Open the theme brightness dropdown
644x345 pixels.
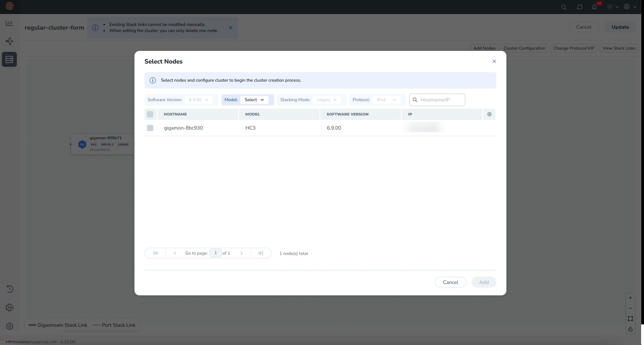612,7
